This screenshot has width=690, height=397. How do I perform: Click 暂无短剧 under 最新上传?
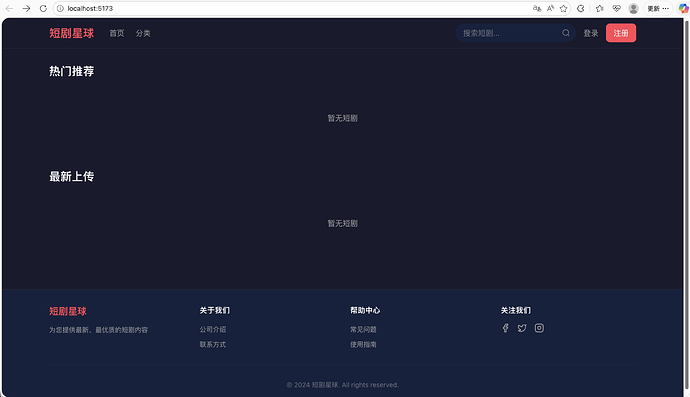point(342,223)
